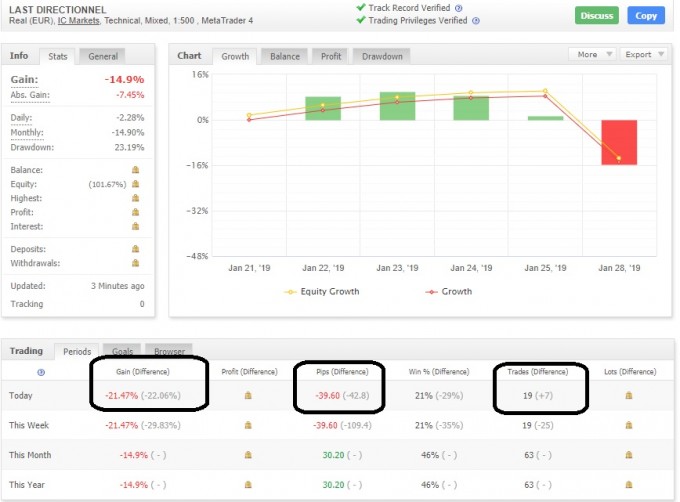680x502 pixels.
Task: Click the blue Copy button
Action: click(x=646, y=16)
